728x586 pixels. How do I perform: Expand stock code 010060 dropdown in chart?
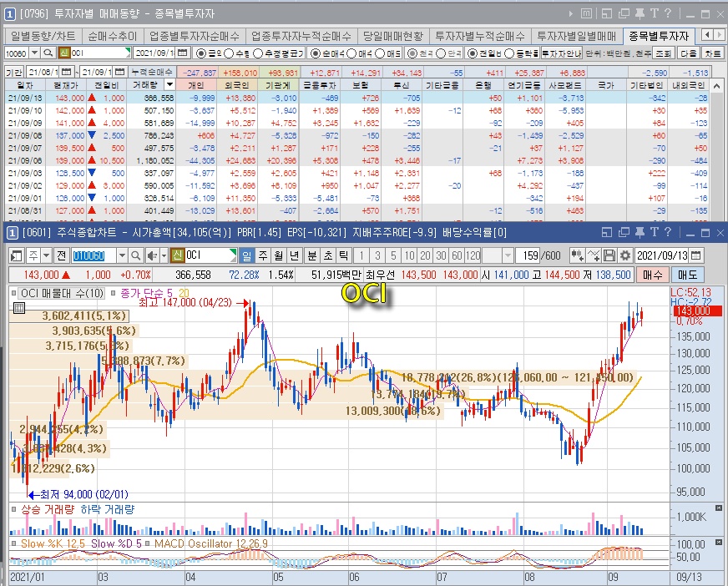[122, 255]
